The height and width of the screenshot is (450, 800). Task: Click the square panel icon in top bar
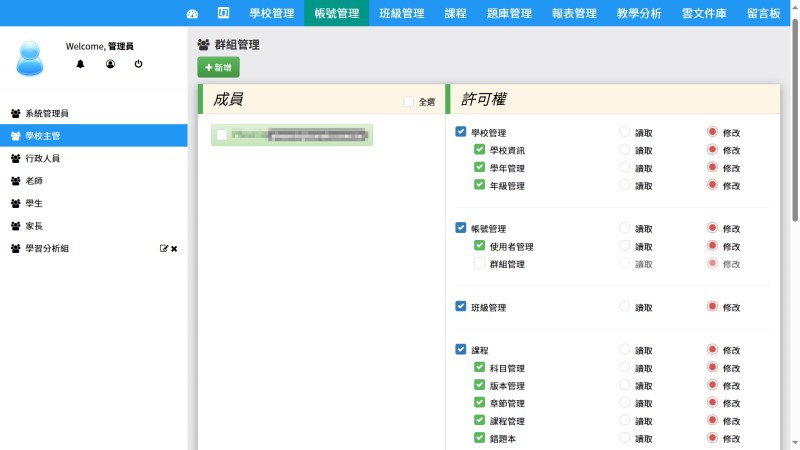click(223, 14)
